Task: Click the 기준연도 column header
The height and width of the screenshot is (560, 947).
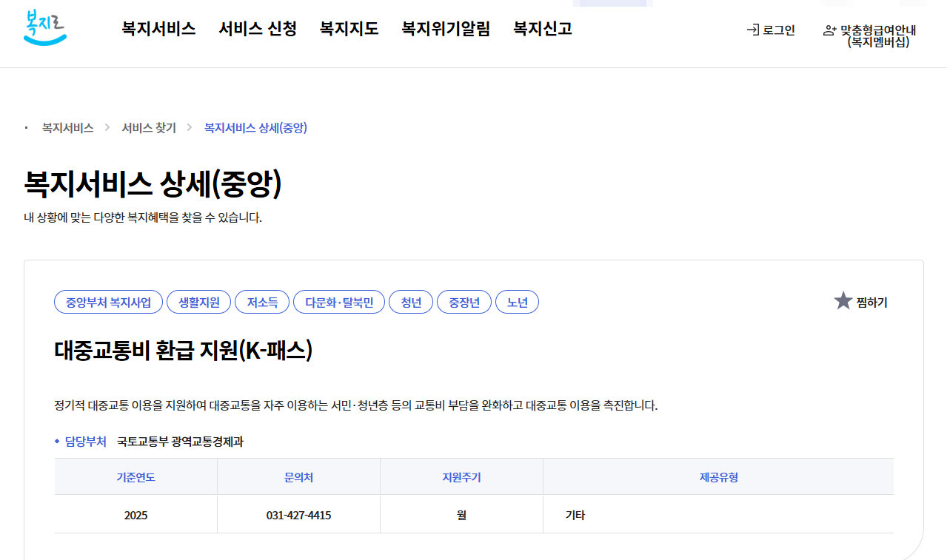Action: 135,477
